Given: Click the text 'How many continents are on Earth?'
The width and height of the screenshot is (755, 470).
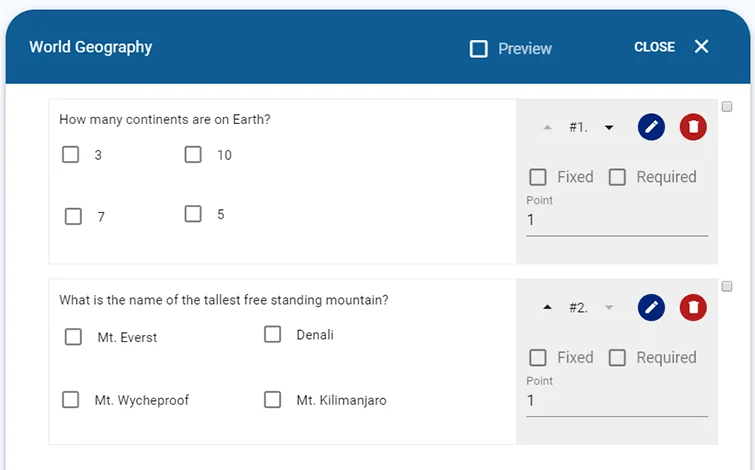Looking at the screenshot, I should (x=165, y=119).
